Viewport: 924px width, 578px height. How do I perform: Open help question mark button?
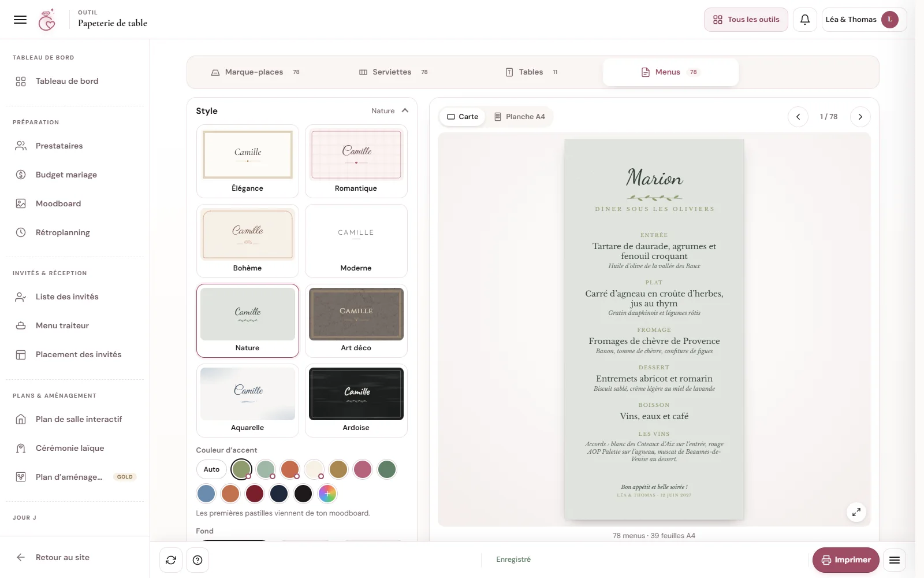(x=198, y=560)
